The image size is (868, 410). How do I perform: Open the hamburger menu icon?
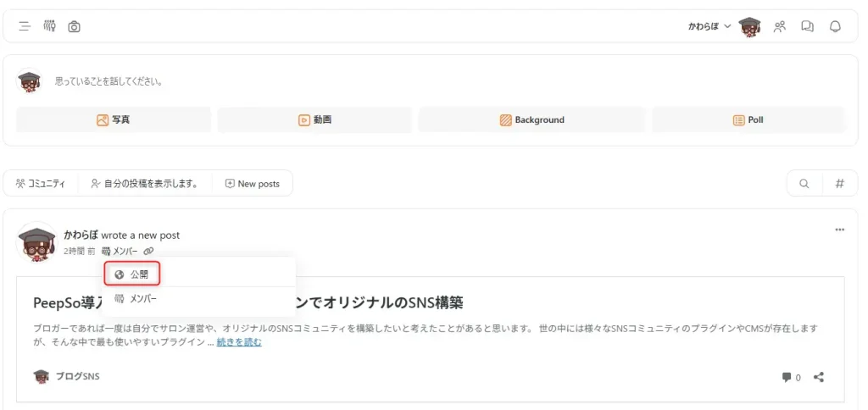tap(25, 26)
